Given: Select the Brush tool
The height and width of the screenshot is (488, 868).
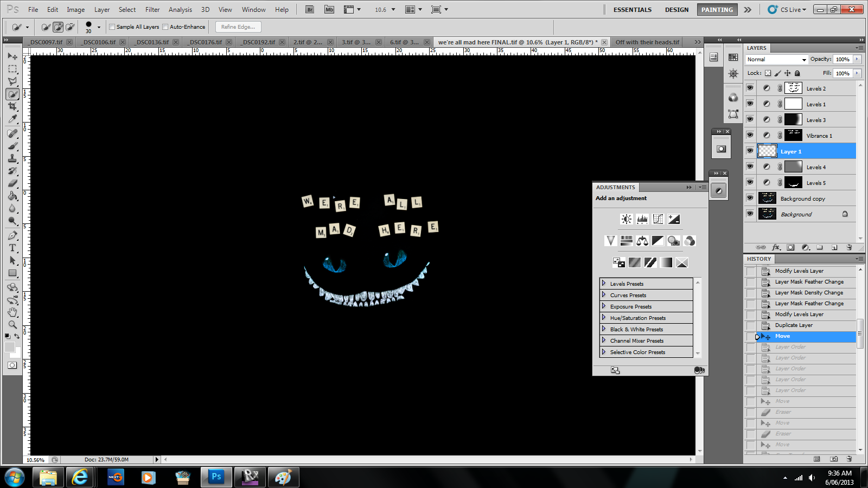Looking at the screenshot, I should pos(12,146).
